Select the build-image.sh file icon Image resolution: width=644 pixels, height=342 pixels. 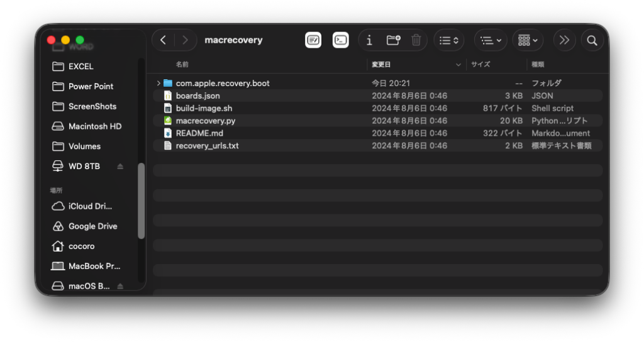167,108
